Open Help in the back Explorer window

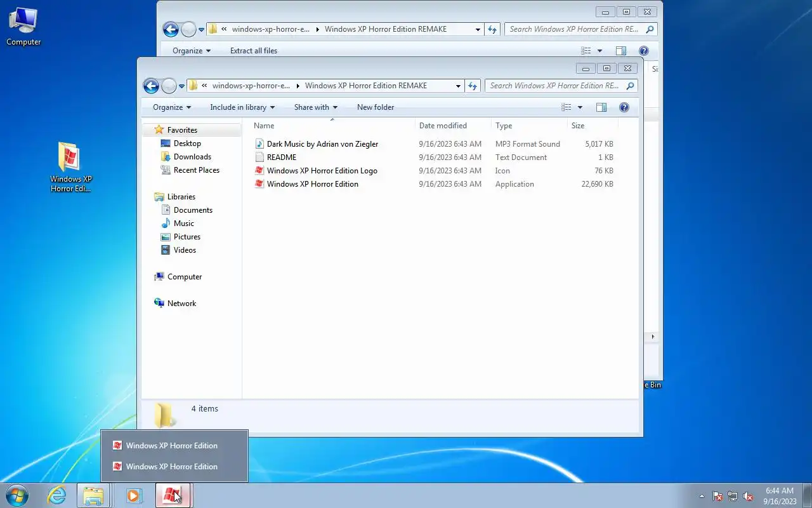pyautogui.click(x=644, y=51)
